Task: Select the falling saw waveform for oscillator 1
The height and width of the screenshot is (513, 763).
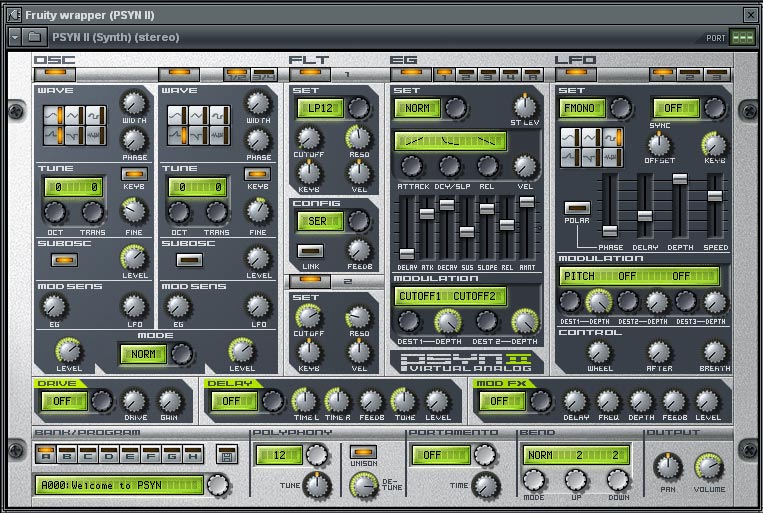Action: coord(75,136)
